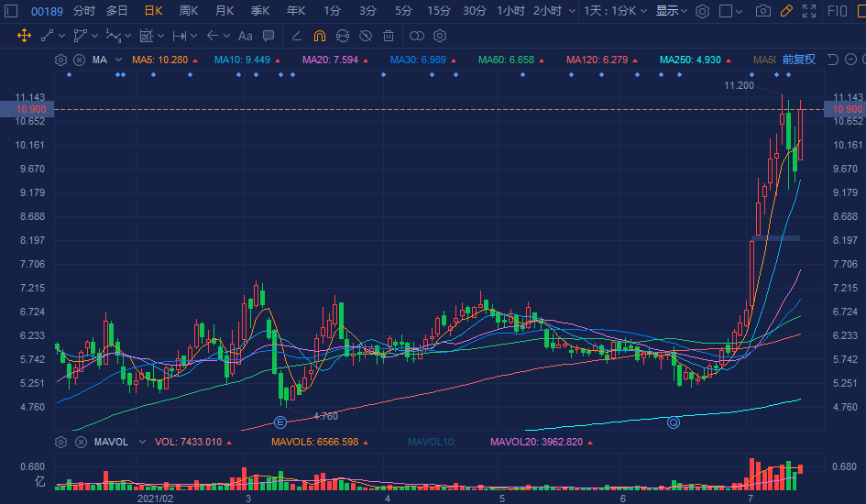The image size is (866, 504).
Task: Click the 前复权 price adjustment button
Action: [x=798, y=60]
